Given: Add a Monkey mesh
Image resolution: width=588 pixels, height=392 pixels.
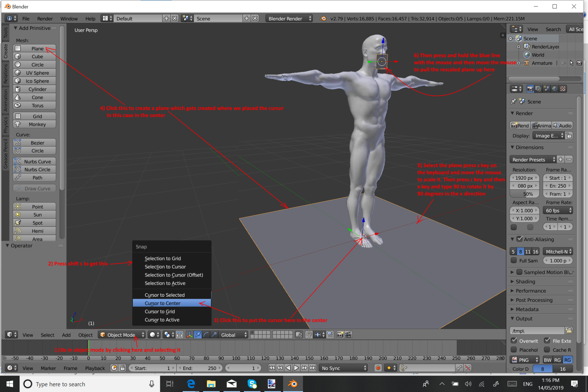Looking at the screenshot, I should (x=35, y=124).
